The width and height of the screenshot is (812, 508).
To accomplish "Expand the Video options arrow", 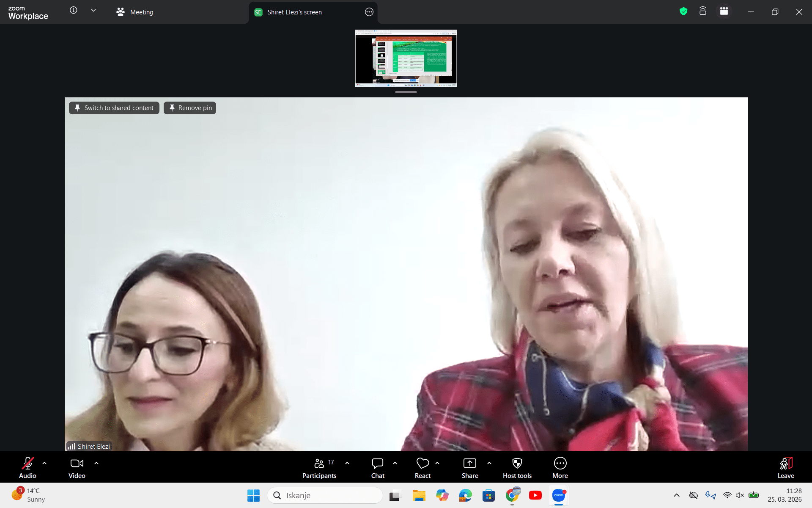I will pyautogui.click(x=96, y=463).
